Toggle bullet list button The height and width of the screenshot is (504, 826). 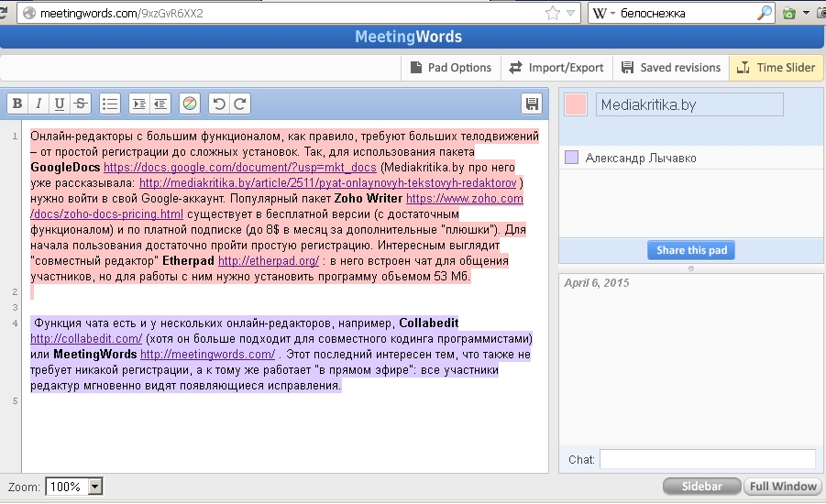tap(110, 104)
